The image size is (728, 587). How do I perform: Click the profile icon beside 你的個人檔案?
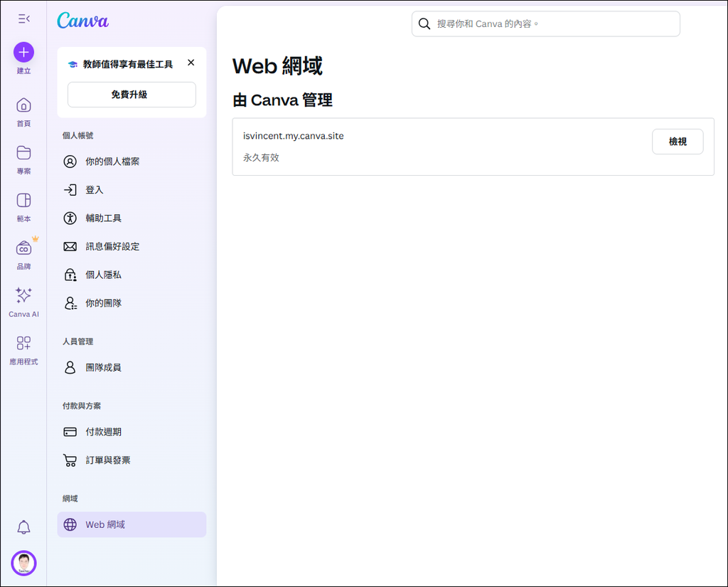[70, 162]
